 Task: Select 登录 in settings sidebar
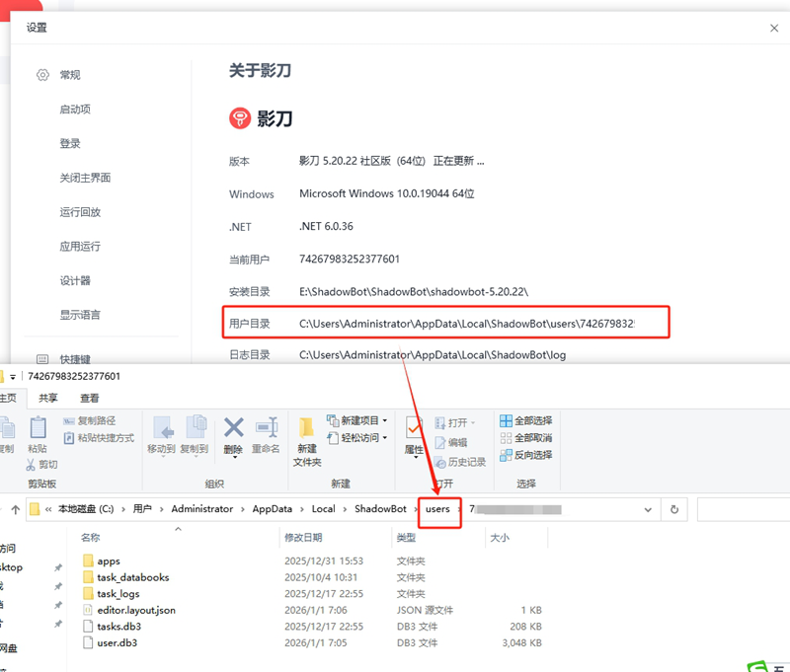(x=70, y=143)
